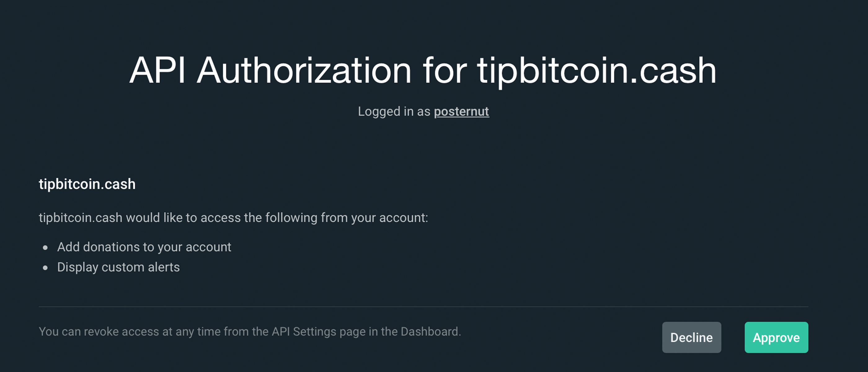Click the 'You can revoke access' footer note
This screenshot has width=868, height=372.
pos(249,332)
